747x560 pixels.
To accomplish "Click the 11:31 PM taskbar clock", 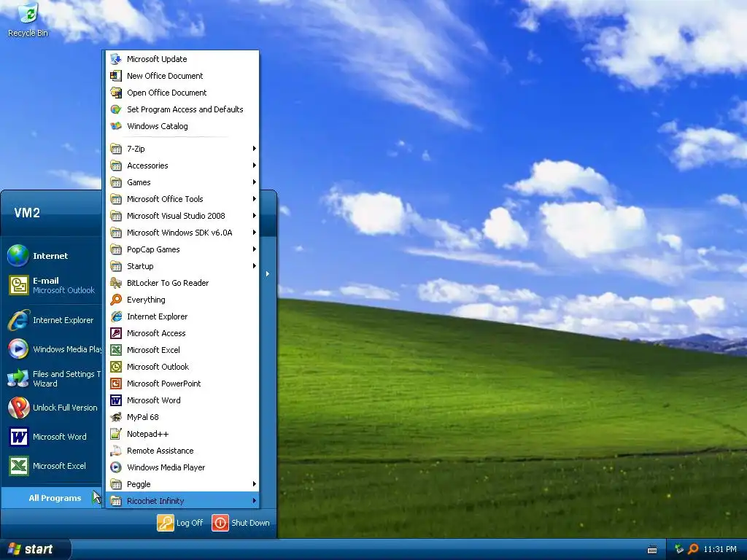I will tap(720, 549).
